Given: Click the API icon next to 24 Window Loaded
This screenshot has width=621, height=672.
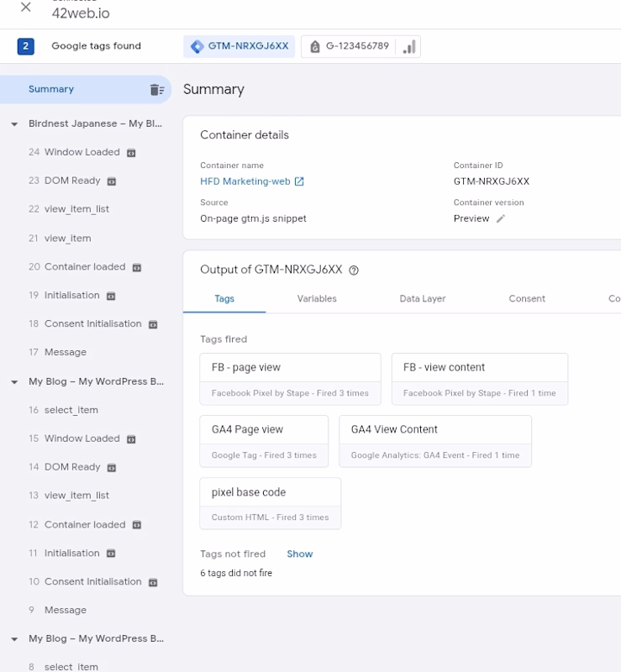Looking at the screenshot, I should [131, 153].
